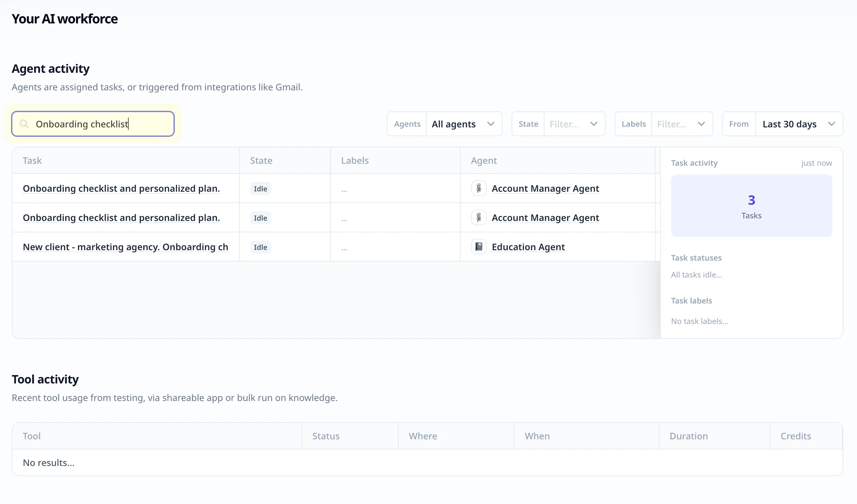
Task: Expand the State filter dropdown
Action: click(x=574, y=124)
